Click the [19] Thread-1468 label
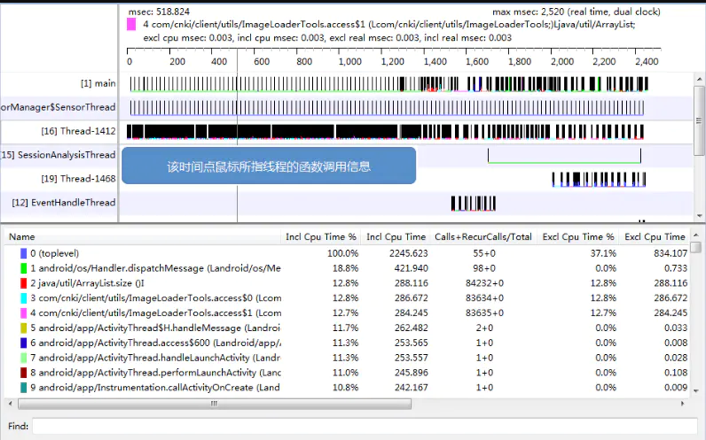 (78, 179)
